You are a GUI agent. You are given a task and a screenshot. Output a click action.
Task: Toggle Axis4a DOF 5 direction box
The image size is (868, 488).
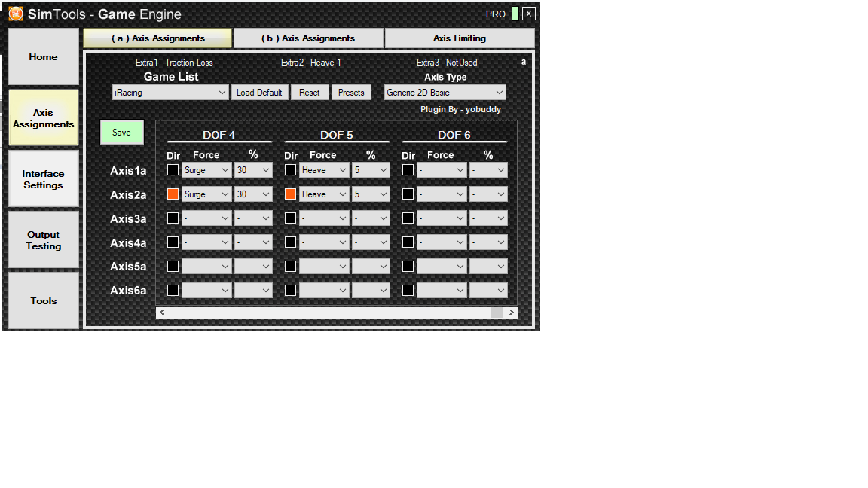pyautogui.click(x=290, y=242)
